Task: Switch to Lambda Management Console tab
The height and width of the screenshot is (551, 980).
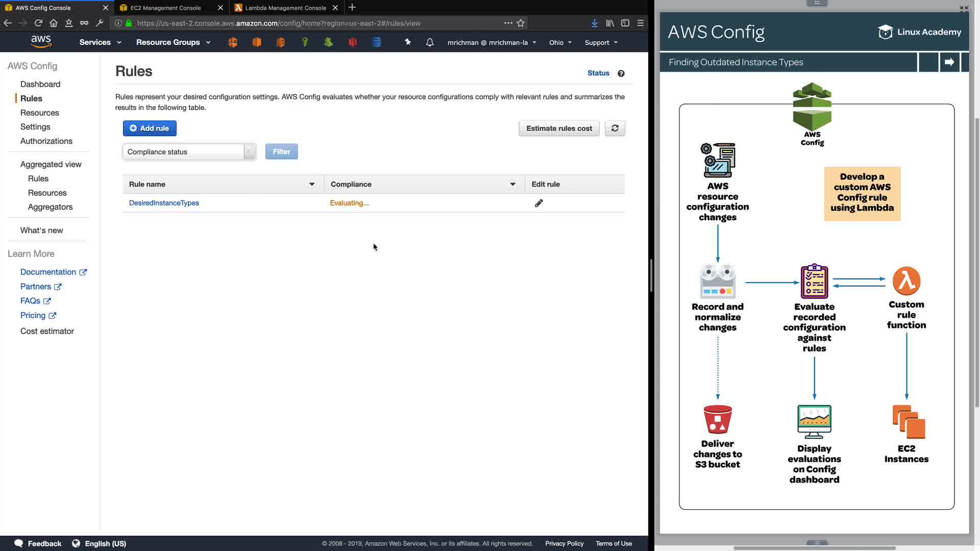Action: [285, 8]
